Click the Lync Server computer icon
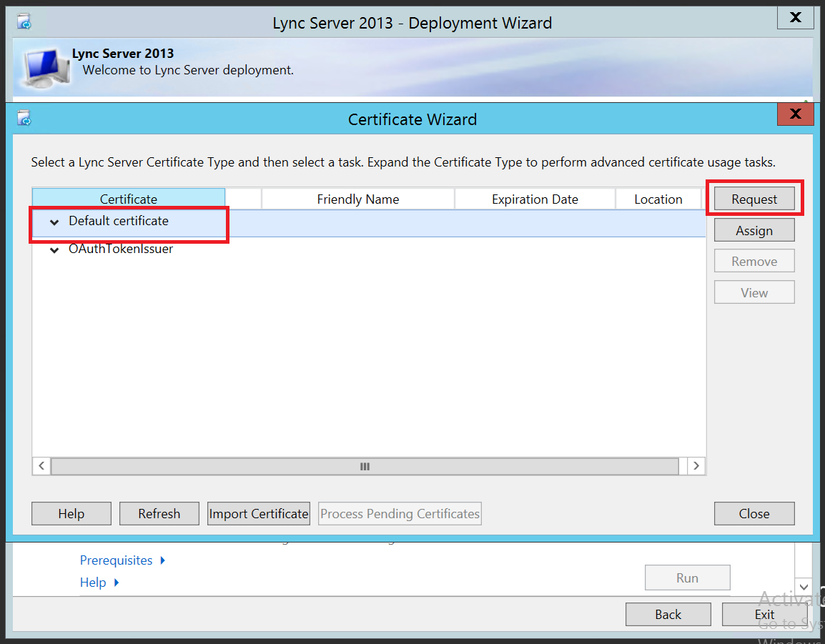 tap(46, 69)
